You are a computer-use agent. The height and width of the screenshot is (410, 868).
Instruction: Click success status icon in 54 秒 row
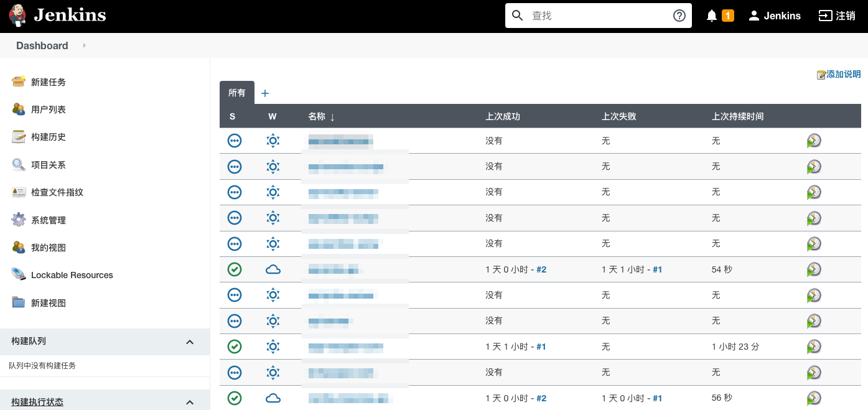pos(235,269)
